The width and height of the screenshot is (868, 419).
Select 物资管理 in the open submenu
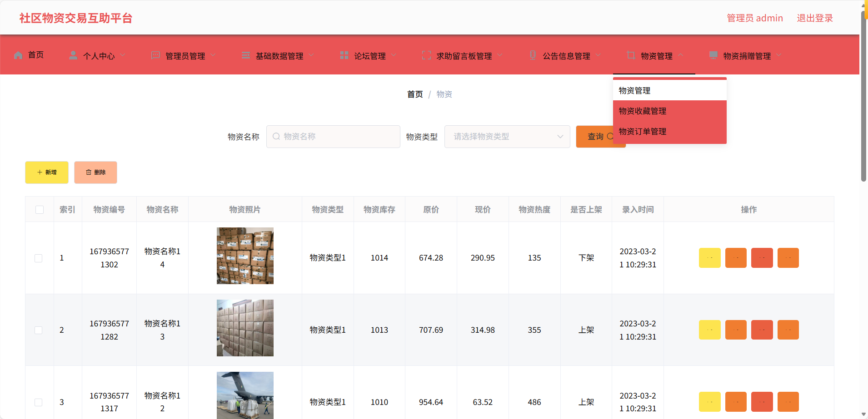670,91
